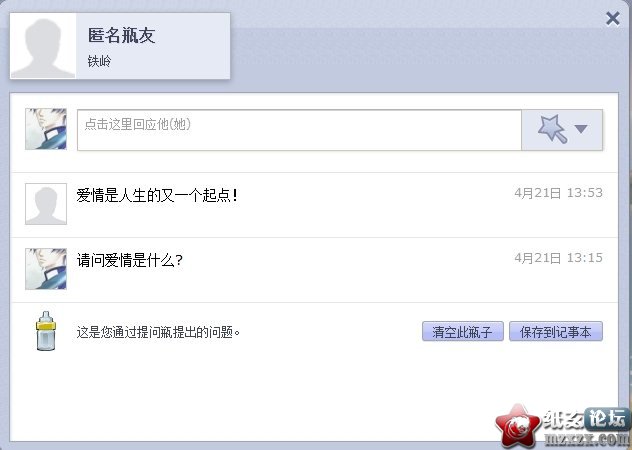Expand the dropdown arrow beside the wand
Screen dimensions: 632x450
(x=581, y=129)
